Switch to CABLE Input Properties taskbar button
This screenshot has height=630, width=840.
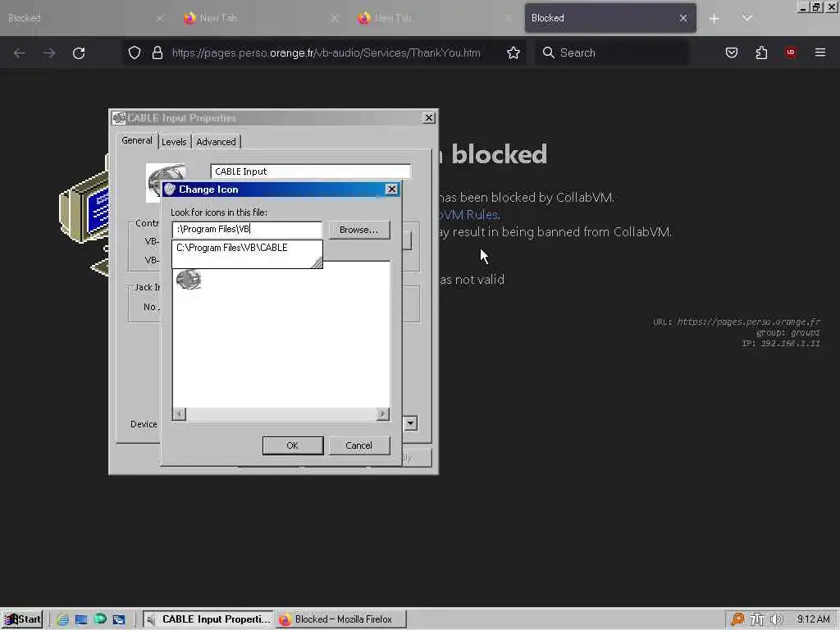pyautogui.click(x=208, y=619)
